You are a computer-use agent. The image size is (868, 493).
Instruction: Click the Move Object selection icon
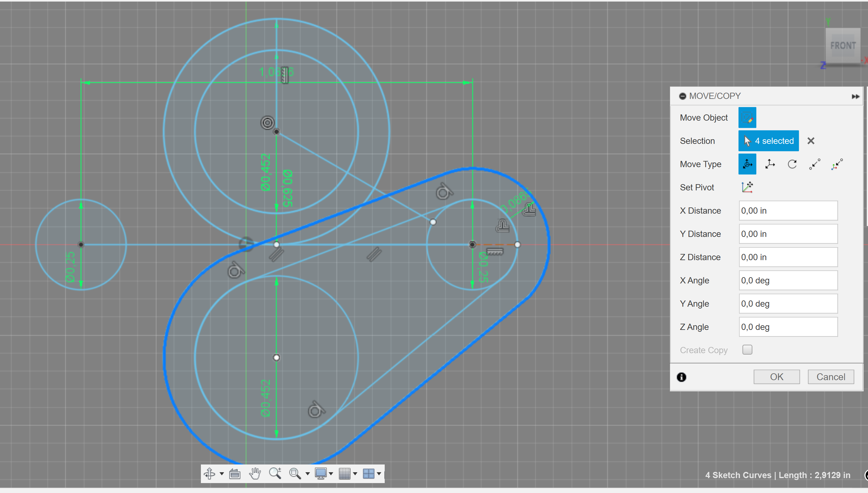click(747, 118)
